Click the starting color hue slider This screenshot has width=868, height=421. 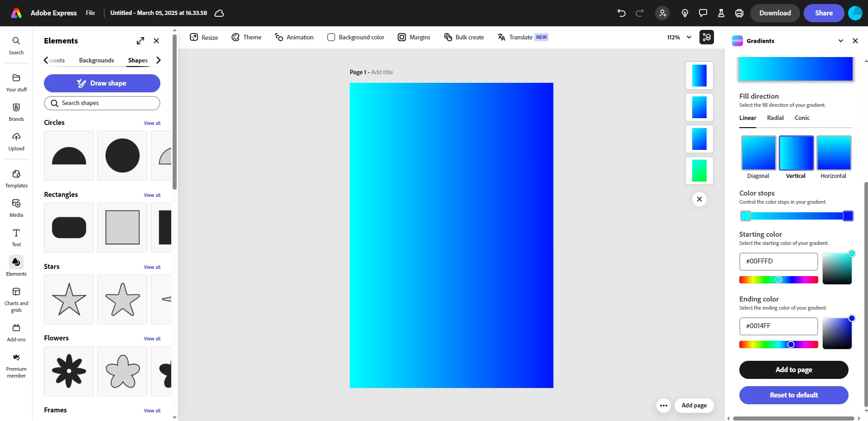tap(779, 280)
